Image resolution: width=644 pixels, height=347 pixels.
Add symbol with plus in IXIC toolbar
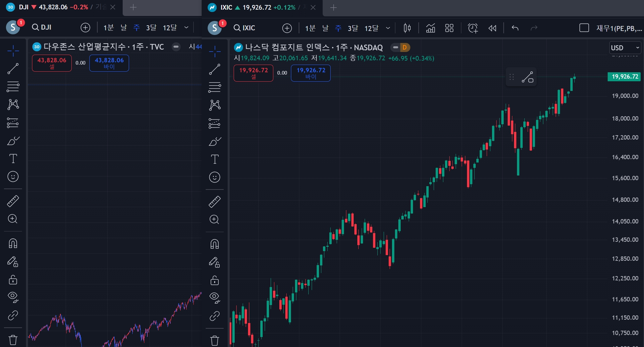pos(287,28)
